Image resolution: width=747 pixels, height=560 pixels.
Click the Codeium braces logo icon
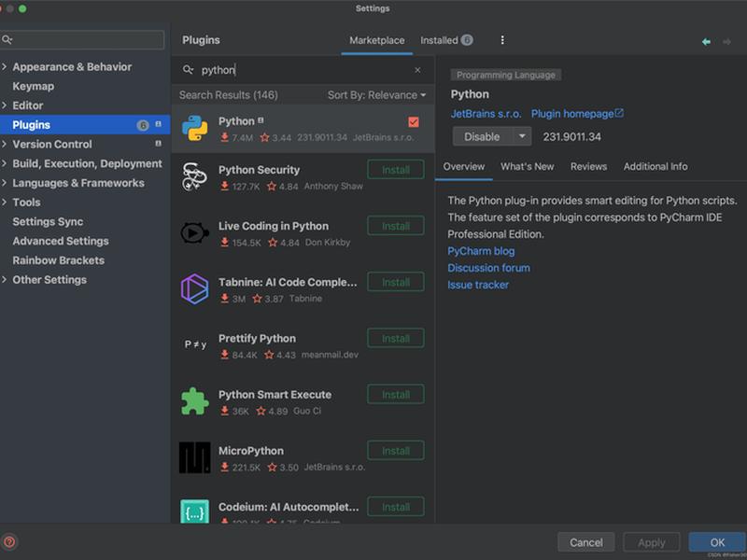tap(194, 511)
